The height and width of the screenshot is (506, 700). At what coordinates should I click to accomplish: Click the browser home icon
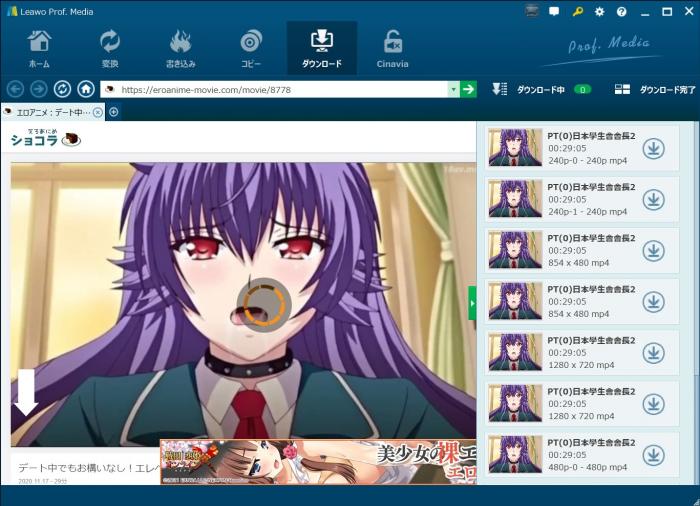pyautogui.click(x=86, y=89)
